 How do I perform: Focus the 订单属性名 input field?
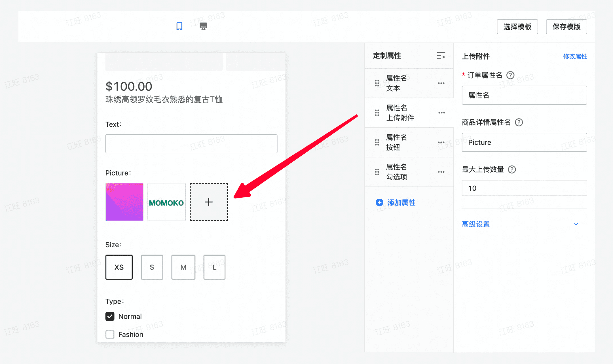pos(524,95)
